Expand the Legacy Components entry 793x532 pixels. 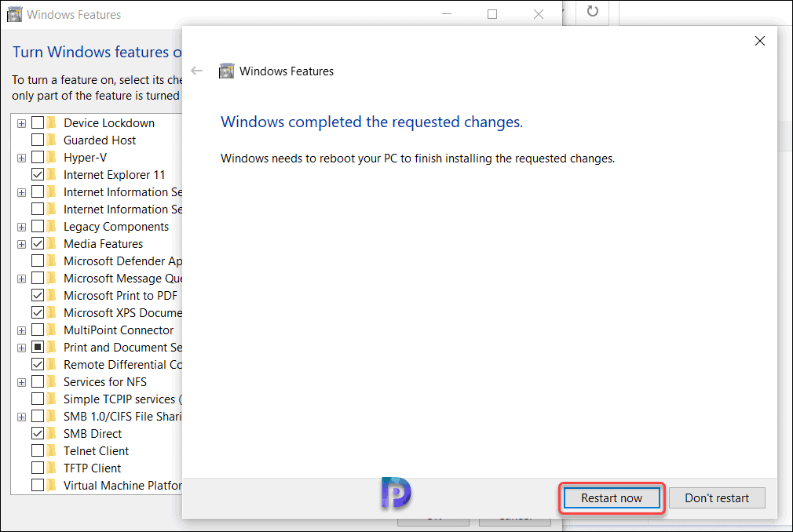21,226
